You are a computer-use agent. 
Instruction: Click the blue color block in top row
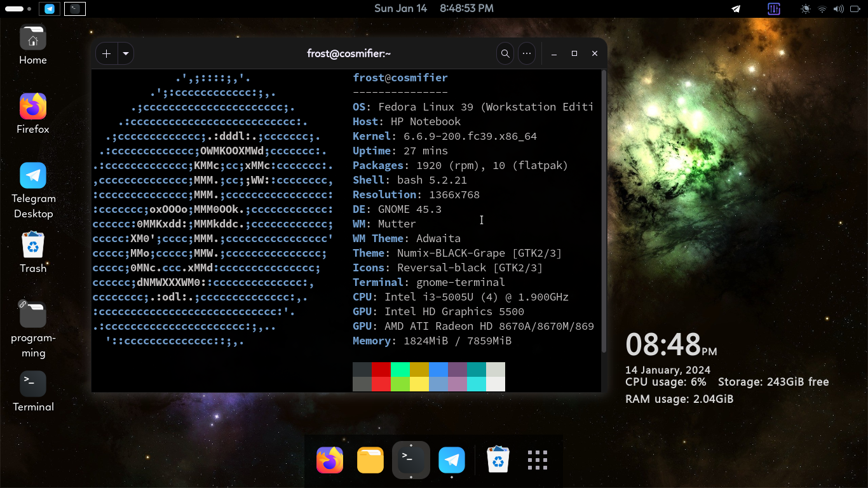tap(438, 370)
